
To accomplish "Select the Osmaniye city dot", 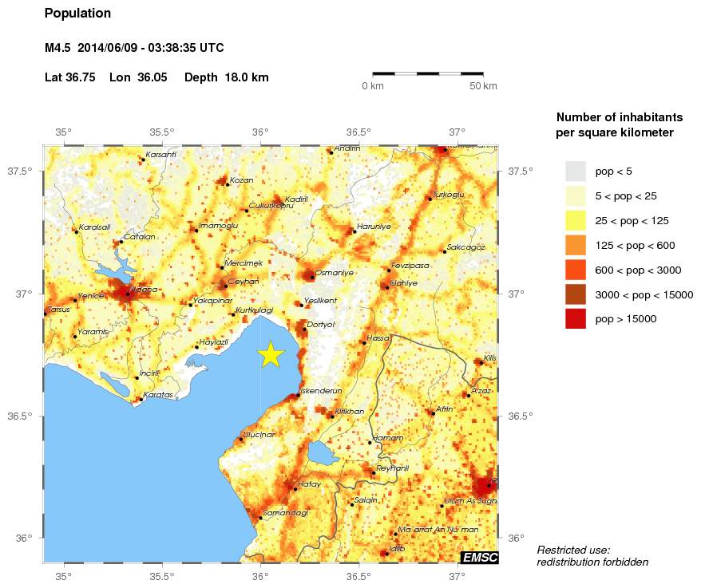I will tap(312, 278).
